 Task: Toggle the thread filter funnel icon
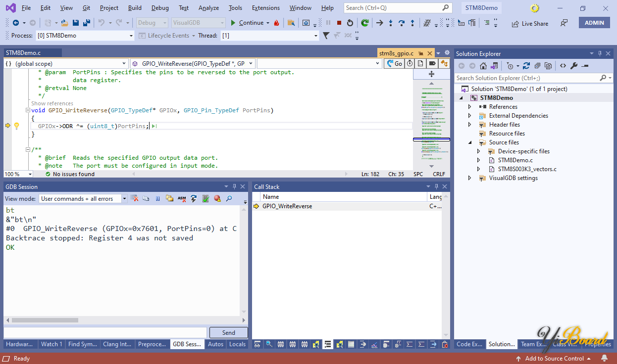tap(326, 36)
